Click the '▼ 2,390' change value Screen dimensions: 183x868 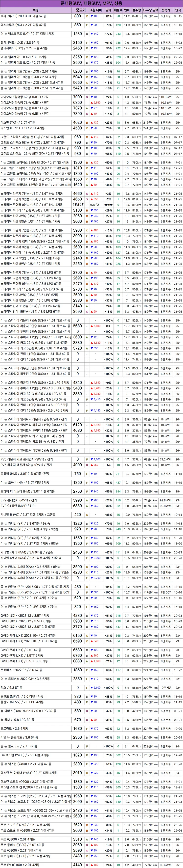pyautogui.click(x=96, y=558)
